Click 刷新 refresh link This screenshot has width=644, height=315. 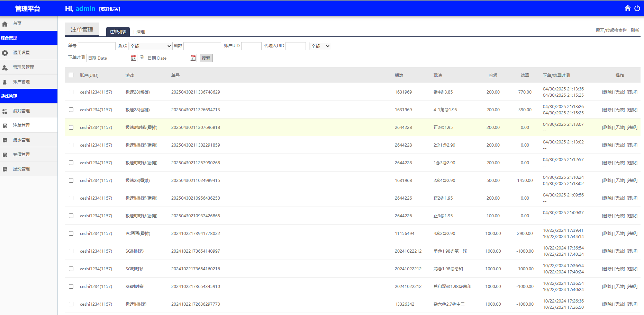tap(635, 30)
